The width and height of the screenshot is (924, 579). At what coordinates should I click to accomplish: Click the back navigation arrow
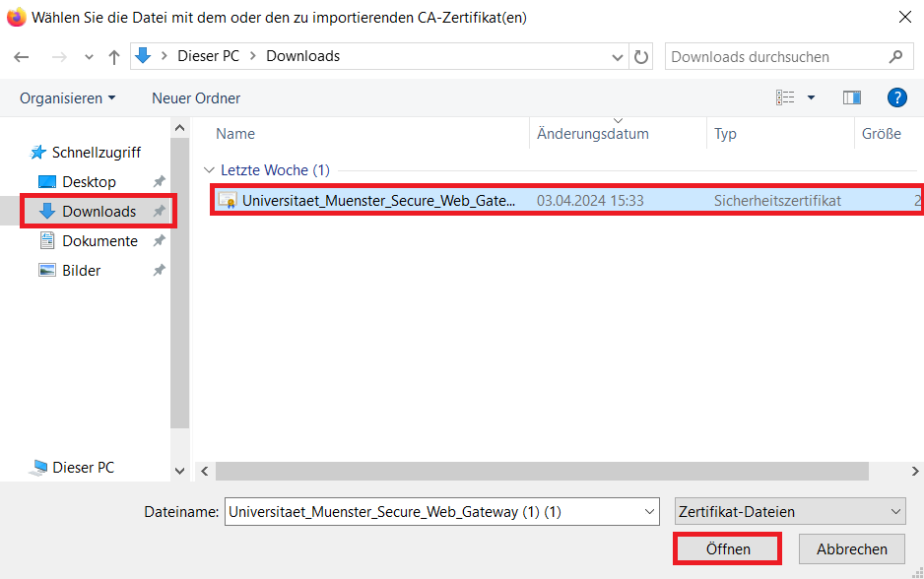pos(22,57)
